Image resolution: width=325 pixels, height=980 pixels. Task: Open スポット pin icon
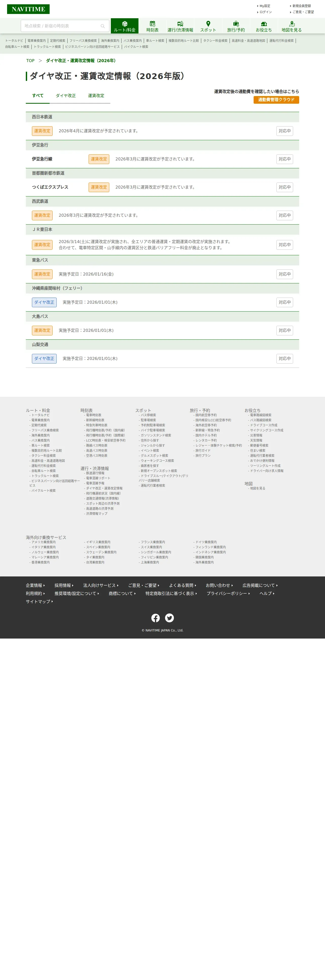[208, 24]
